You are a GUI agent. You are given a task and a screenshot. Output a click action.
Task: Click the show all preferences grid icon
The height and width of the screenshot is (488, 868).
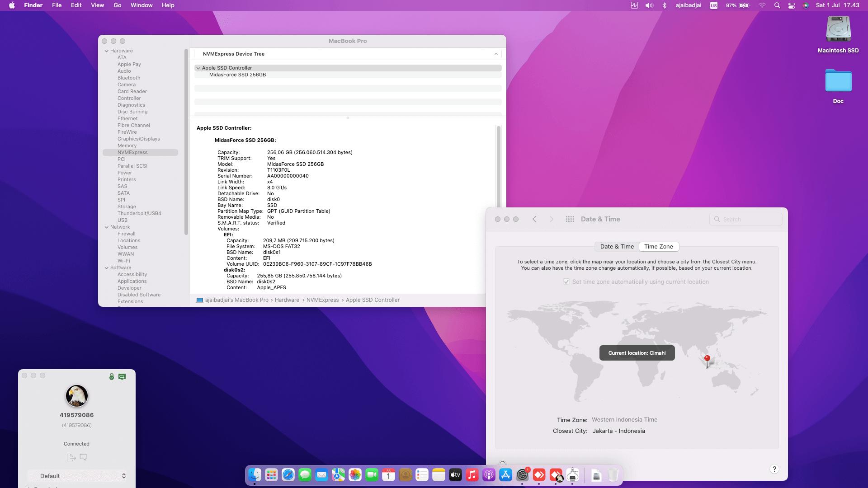(x=570, y=219)
